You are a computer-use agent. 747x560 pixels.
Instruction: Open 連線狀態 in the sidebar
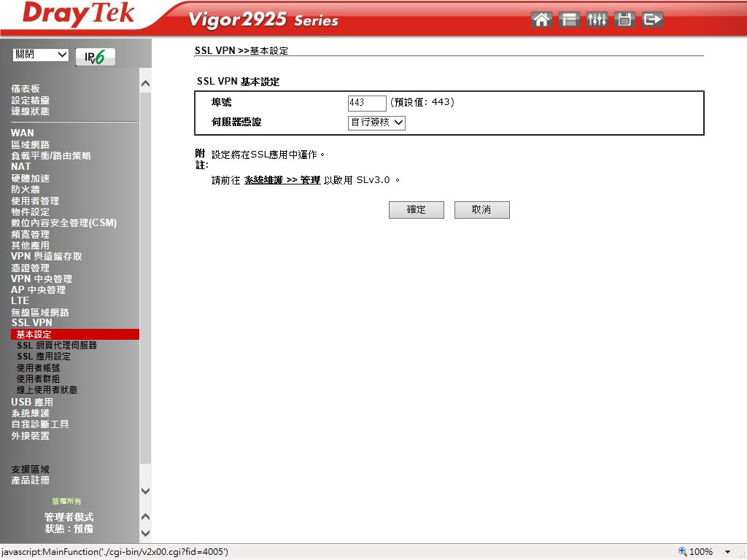click(x=30, y=111)
